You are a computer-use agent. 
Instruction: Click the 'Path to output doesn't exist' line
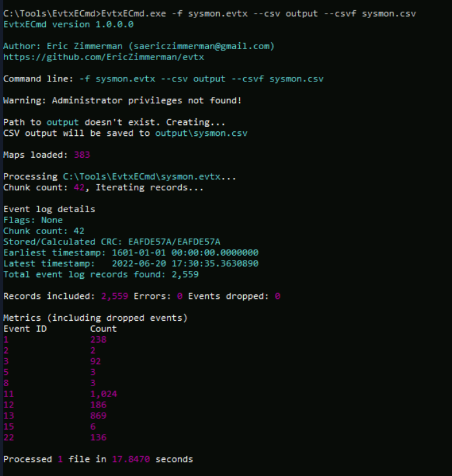pos(114,122)
